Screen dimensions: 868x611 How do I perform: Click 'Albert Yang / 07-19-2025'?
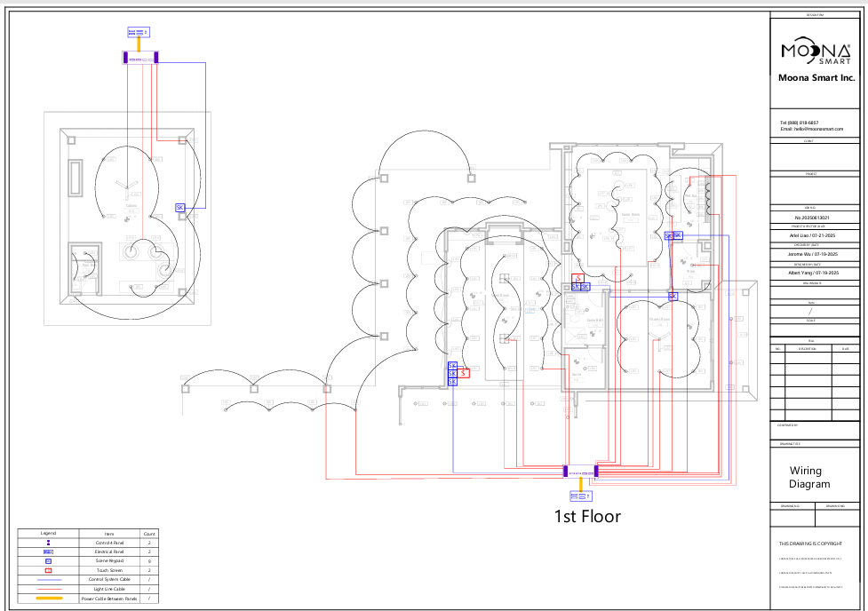[813, 273]
